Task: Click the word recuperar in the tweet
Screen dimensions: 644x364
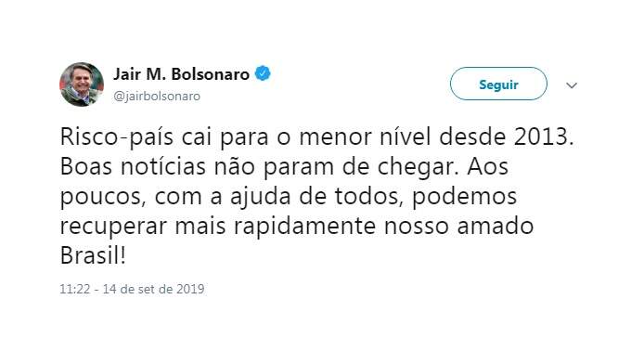Action: [x=113, y=227]
